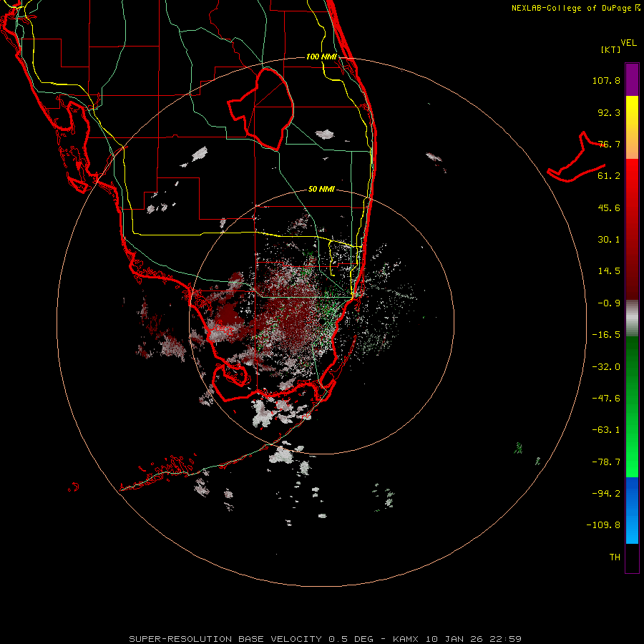Click the 76.7 velocity scale value
Screen dimensions: 644x644
point(609,144)
